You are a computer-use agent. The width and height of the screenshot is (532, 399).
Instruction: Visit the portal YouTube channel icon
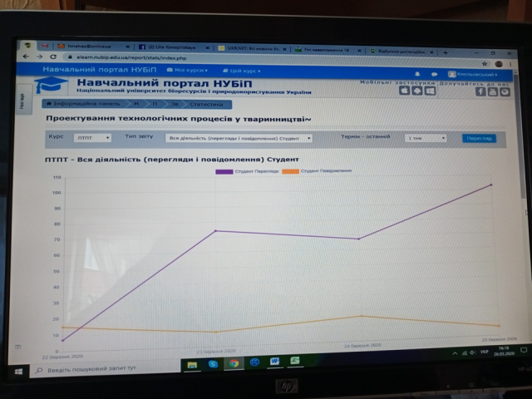(493, 92)
